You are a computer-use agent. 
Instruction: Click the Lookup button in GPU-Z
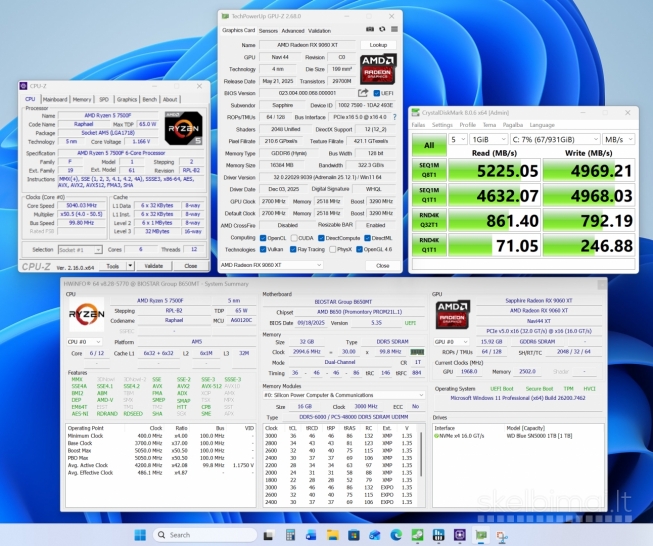[x=378, y=45]
